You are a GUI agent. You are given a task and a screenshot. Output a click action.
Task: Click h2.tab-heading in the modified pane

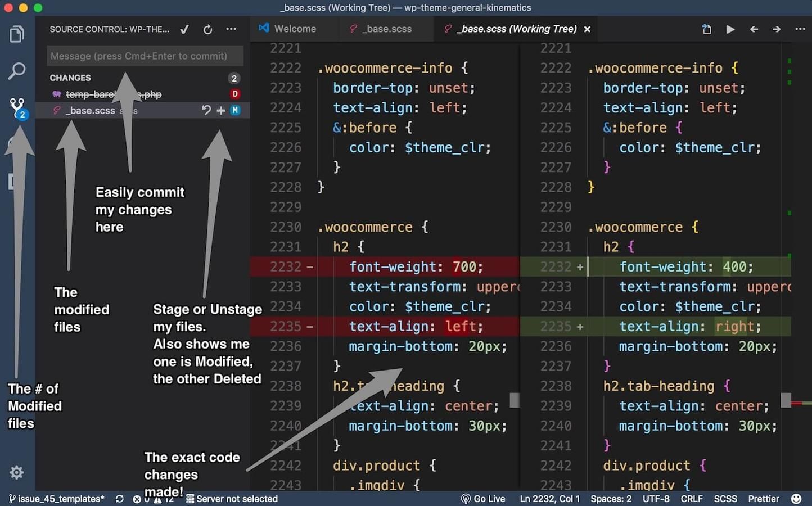[x=658, y=386]
